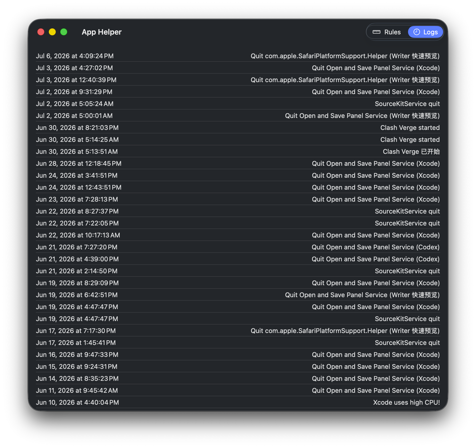Viewport: 476px width, 448px height.
Task: Select the App Helper window title
Action: coord(102,32)
